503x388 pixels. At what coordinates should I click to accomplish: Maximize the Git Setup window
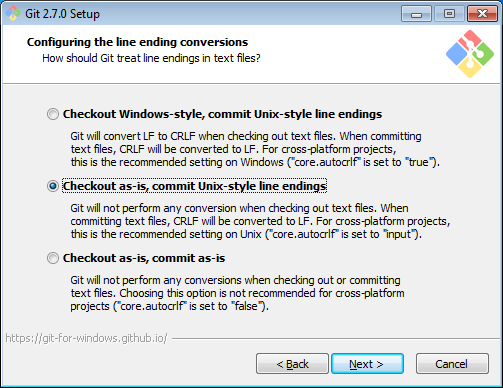pos(449,14)
